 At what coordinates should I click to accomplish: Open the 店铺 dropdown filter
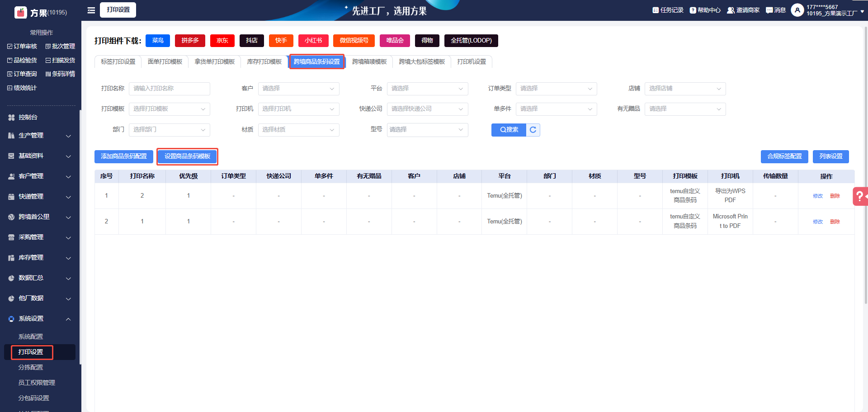(x=685, y=89)
